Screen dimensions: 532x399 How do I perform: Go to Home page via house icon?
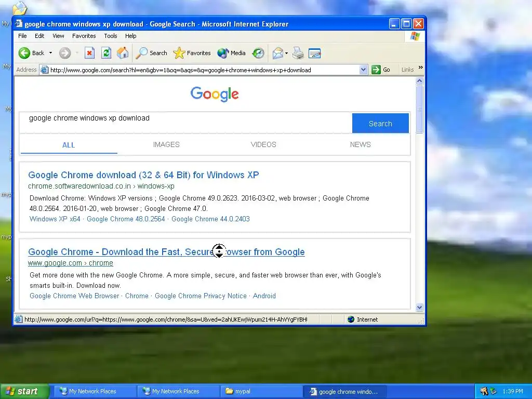(123, 53)
